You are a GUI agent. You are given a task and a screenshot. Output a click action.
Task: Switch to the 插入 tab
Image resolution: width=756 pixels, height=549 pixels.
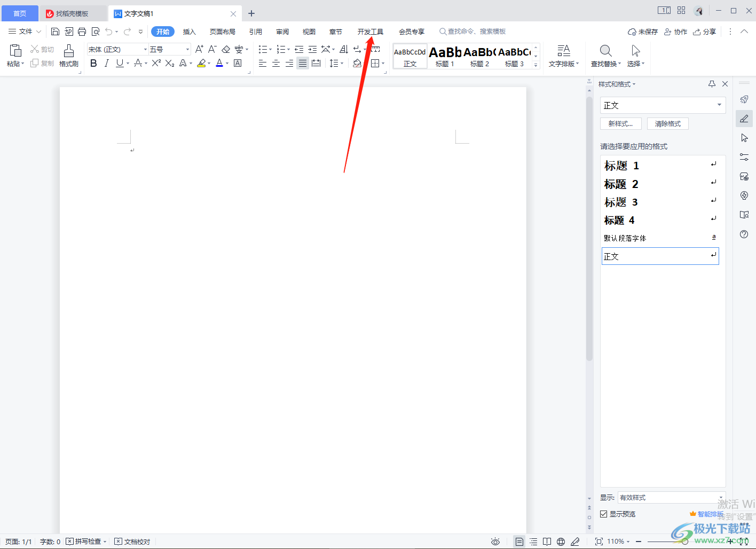pos(190,32)
